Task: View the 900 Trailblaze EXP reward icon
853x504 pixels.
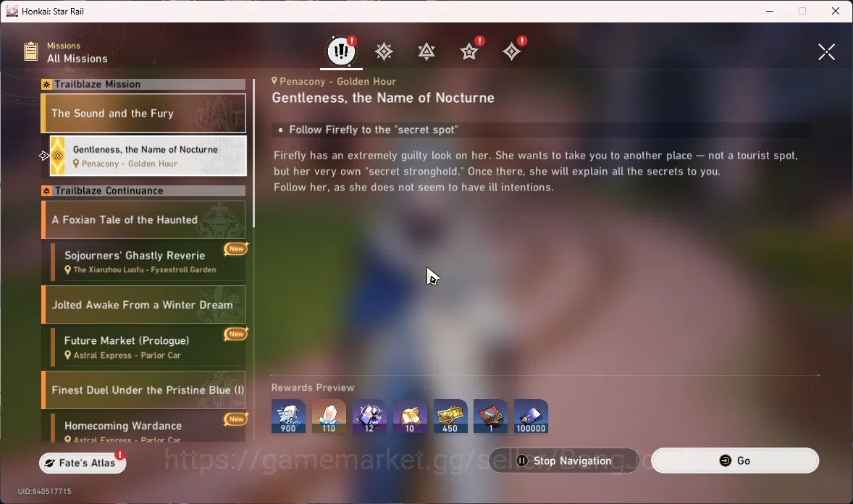Action: click(288, 416)
